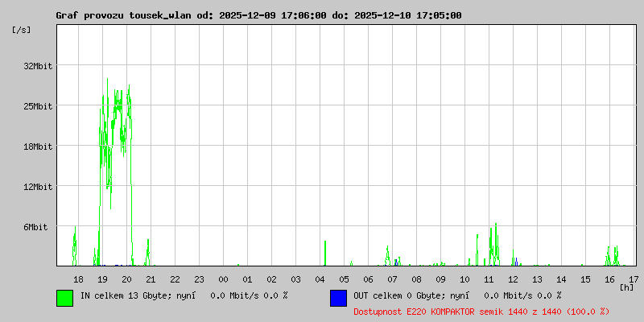The width and height of the screenshot is (644, 322).
Task: Click the blue OUT legend color swatch
Action: (x=338, y=298)
